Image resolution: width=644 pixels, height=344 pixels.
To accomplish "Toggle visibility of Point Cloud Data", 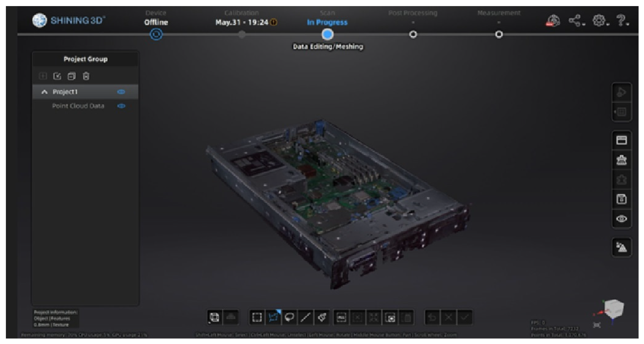I will [121, 106].
